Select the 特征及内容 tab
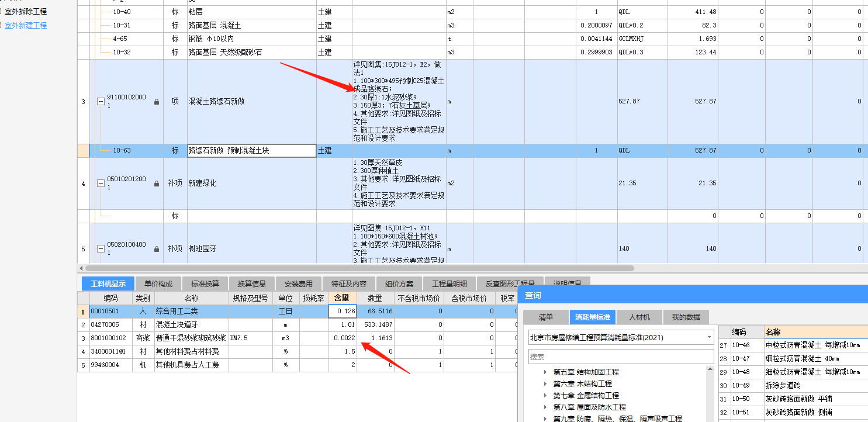Image resolution: width=868 pixels, height=422 pixels. pyautogui.click(x=349, y=284)
